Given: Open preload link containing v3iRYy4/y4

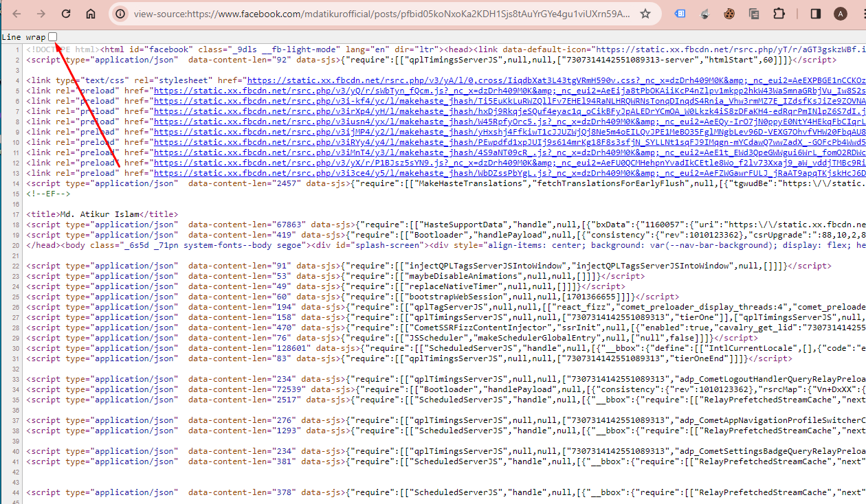Looking at the screenshot, I should 509,142.
